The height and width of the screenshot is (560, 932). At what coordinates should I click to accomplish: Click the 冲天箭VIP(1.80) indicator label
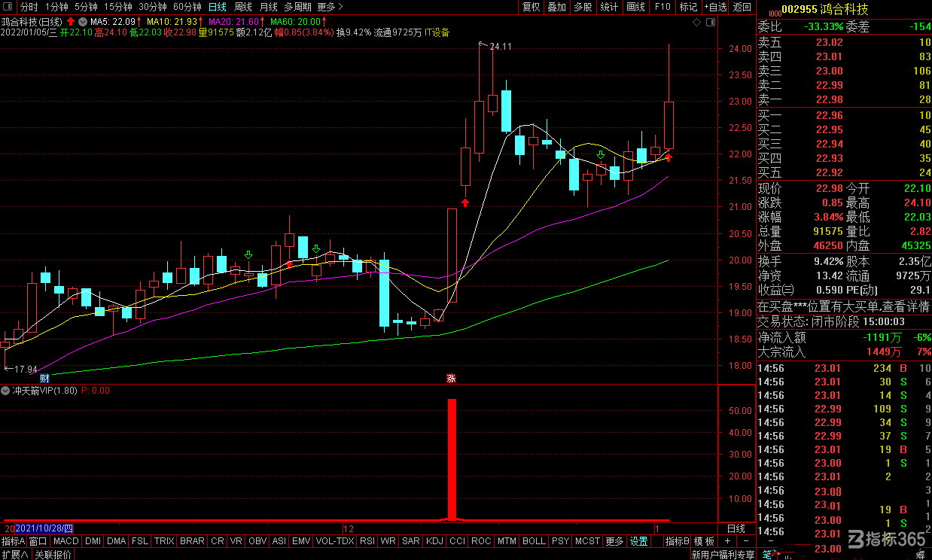click(44, 391)
